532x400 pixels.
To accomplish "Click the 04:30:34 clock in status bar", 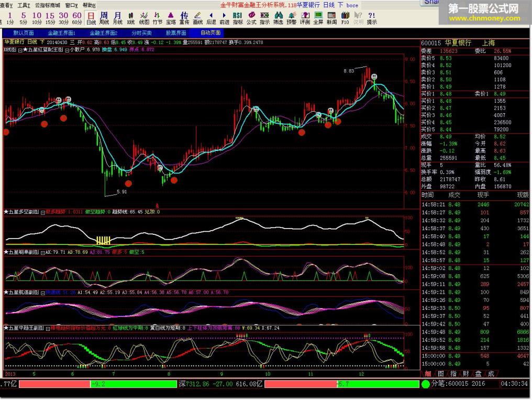I will tap(514, 384).
